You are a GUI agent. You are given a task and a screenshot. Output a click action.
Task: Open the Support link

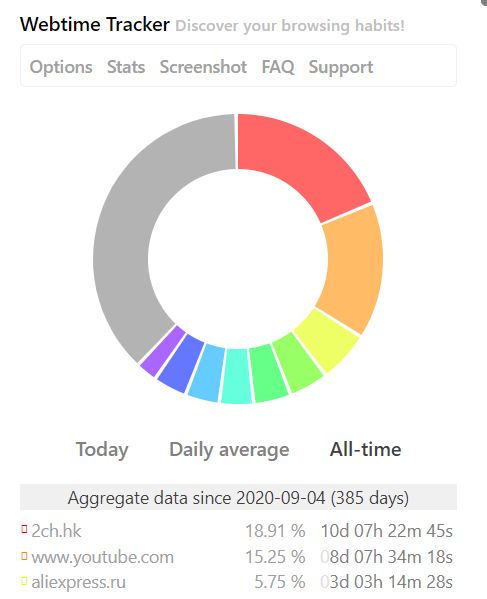pyautogui.click(x=341, y=67)
